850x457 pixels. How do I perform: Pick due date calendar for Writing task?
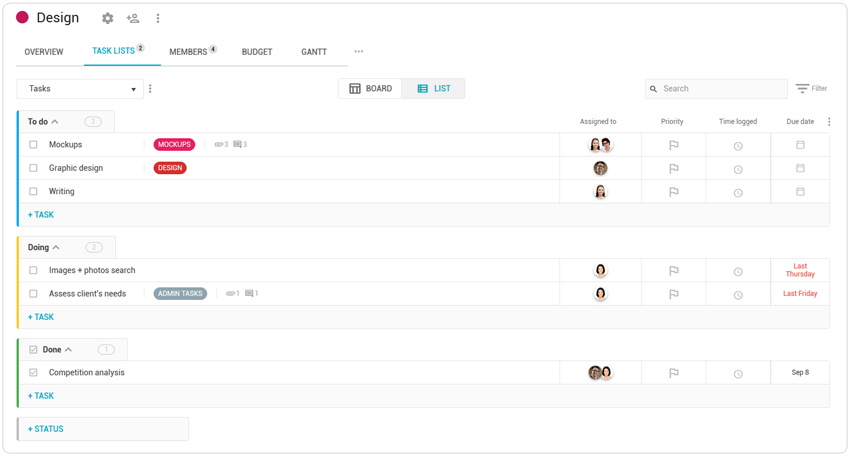coord(800,192)
